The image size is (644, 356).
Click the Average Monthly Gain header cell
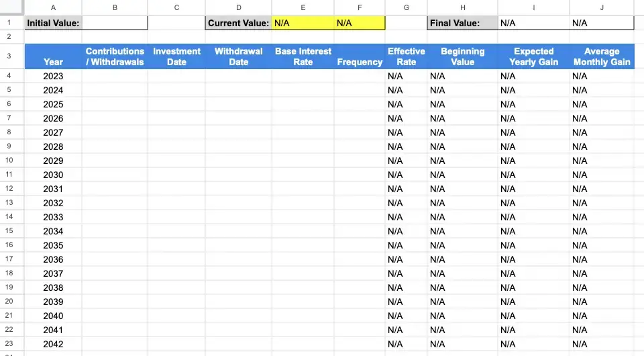(602, 56)
